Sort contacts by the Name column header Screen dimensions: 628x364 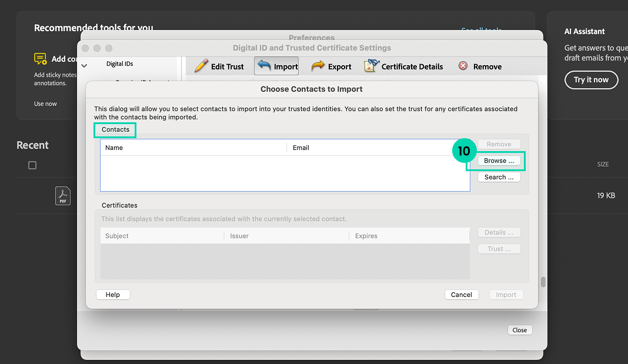114,148
